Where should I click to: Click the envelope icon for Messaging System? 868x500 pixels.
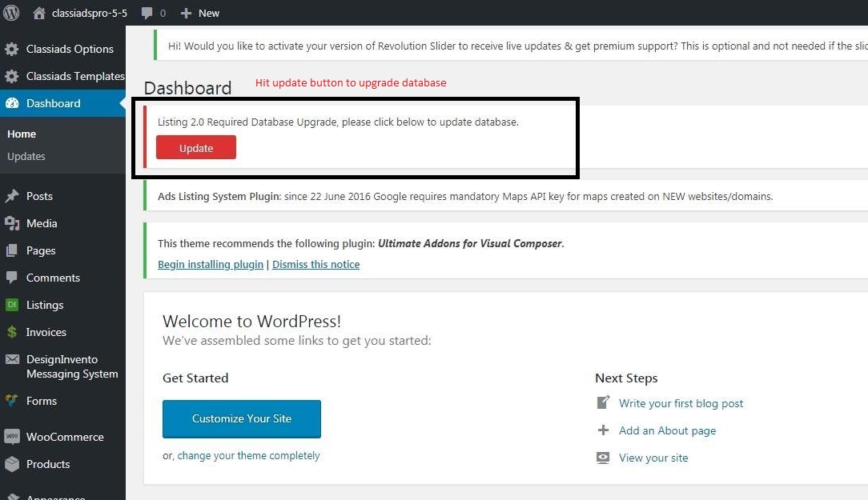12,359
